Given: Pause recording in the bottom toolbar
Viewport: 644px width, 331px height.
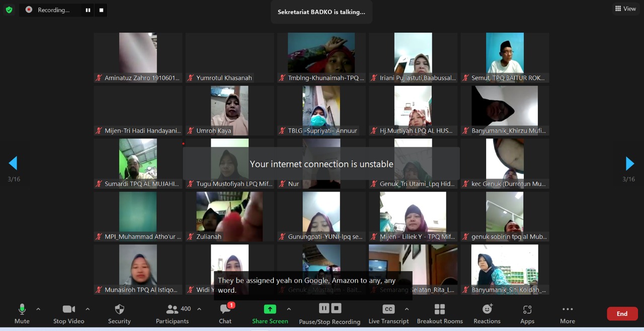Looking at the screenshot, I should (x=324, y=308).
